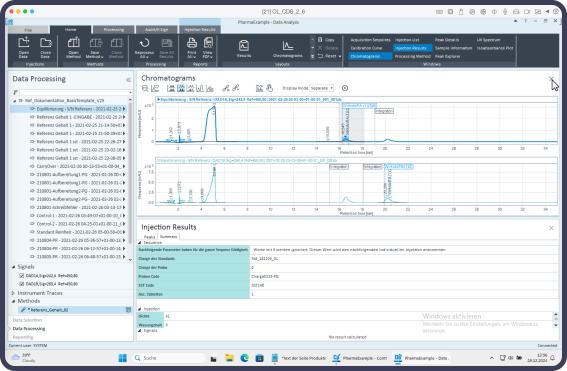Open the Display mode Separate dropdown
567x371 pixels.
coord(321,88)
